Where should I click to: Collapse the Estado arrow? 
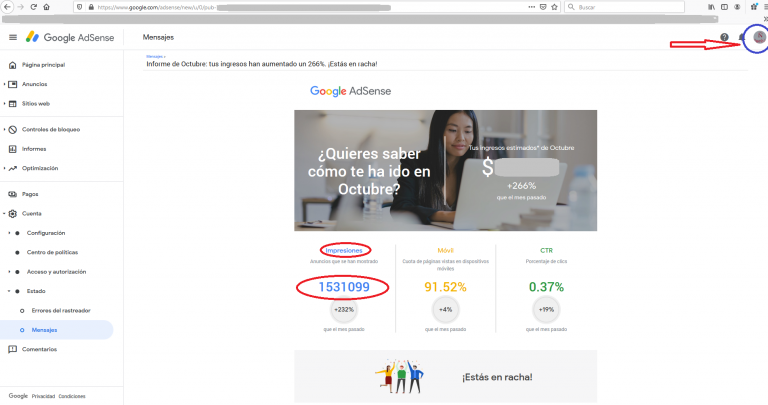pos(9,291)
